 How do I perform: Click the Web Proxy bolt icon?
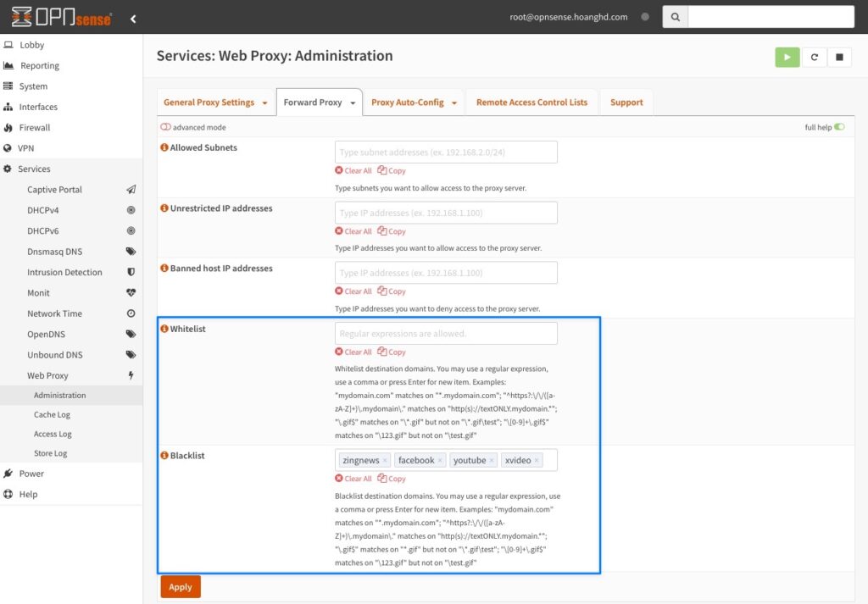[131, 375]
